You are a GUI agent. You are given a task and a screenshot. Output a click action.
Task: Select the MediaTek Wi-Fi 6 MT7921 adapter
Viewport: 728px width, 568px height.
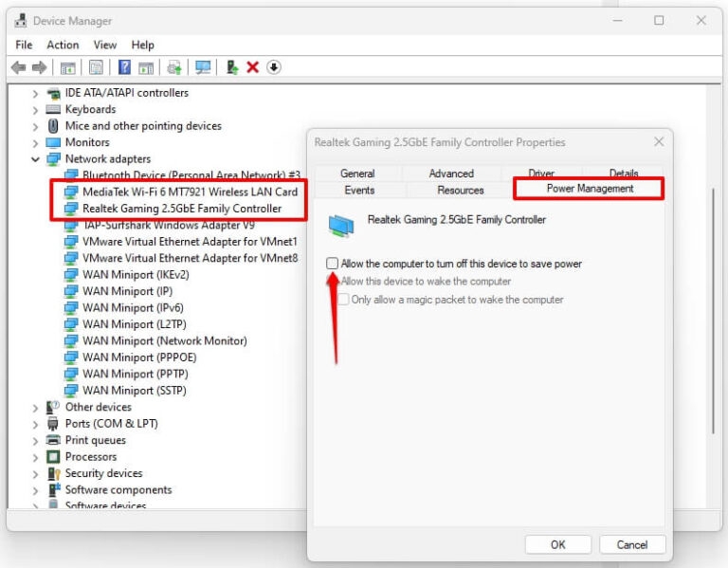click(190, 192)
